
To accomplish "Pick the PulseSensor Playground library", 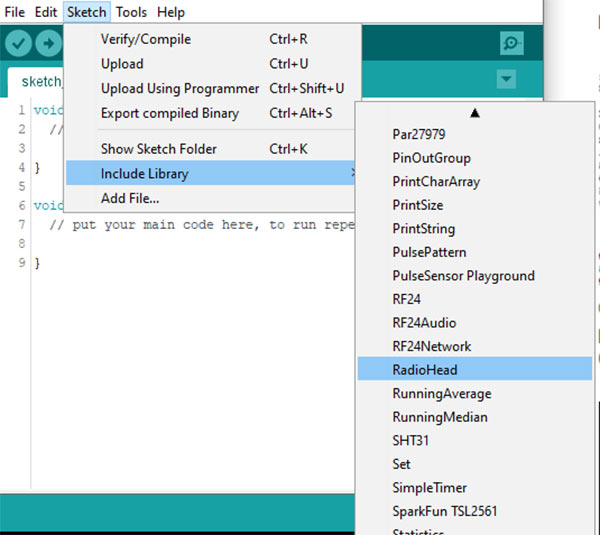I will (463, 275).
